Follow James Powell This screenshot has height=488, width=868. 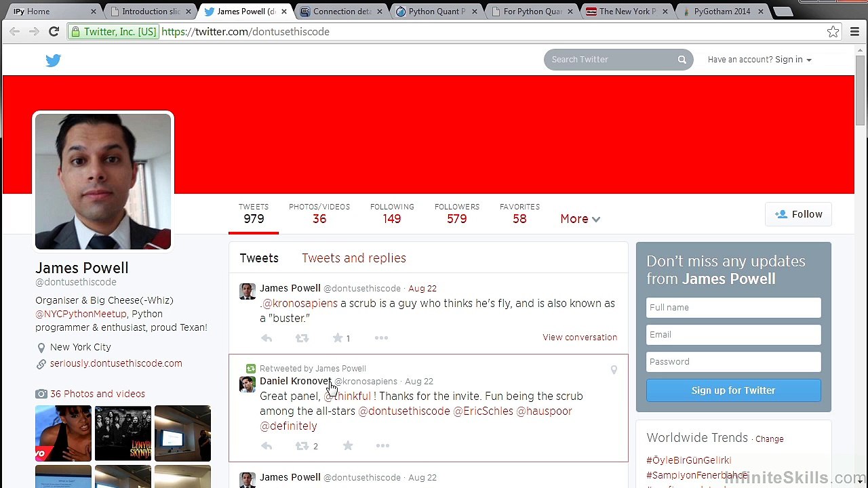(x=799, y=214)
